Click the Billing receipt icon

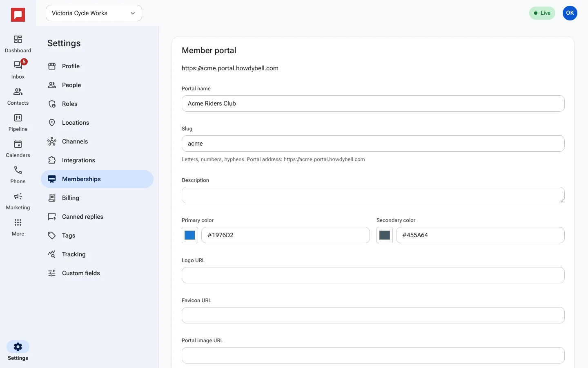coord(52,198)
